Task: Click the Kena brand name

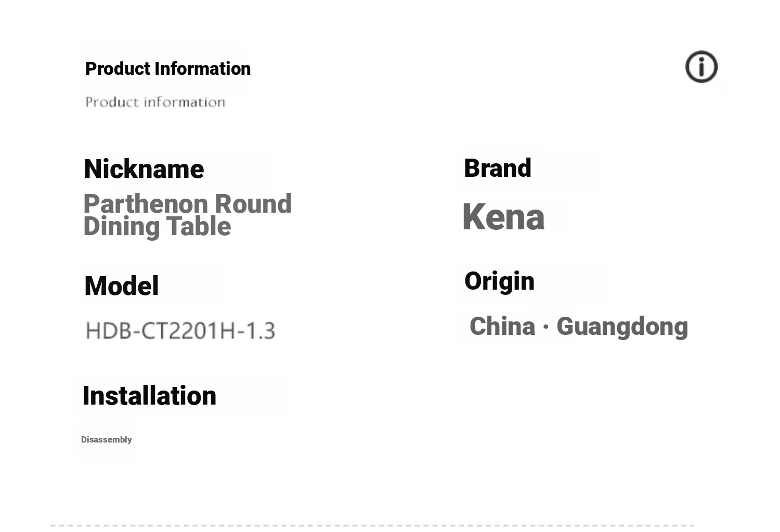Action: coord(503,217)
